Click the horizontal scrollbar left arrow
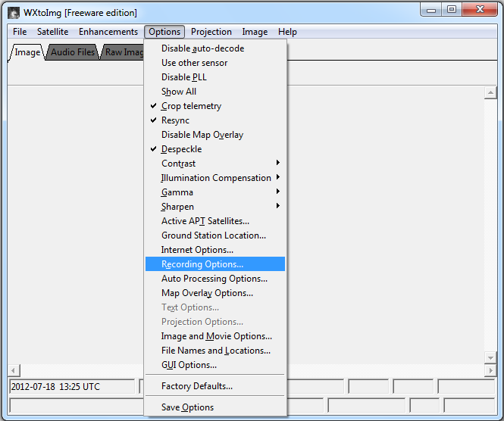The height and width of the screenshot is (421, 504). coord(14,370)
